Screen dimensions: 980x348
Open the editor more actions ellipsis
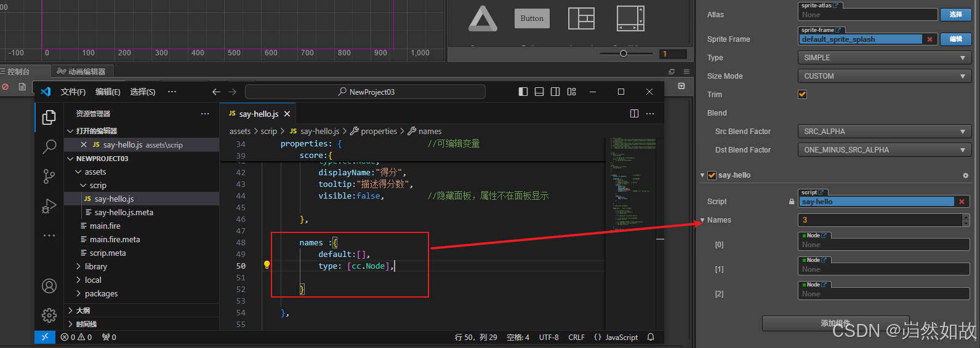point(650,114)
